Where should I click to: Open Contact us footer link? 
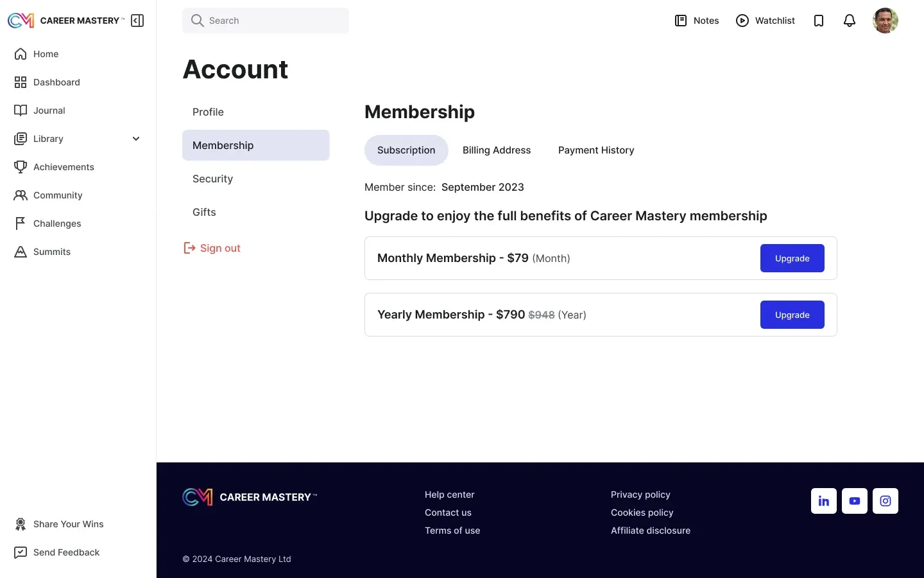tap(448, 512)
